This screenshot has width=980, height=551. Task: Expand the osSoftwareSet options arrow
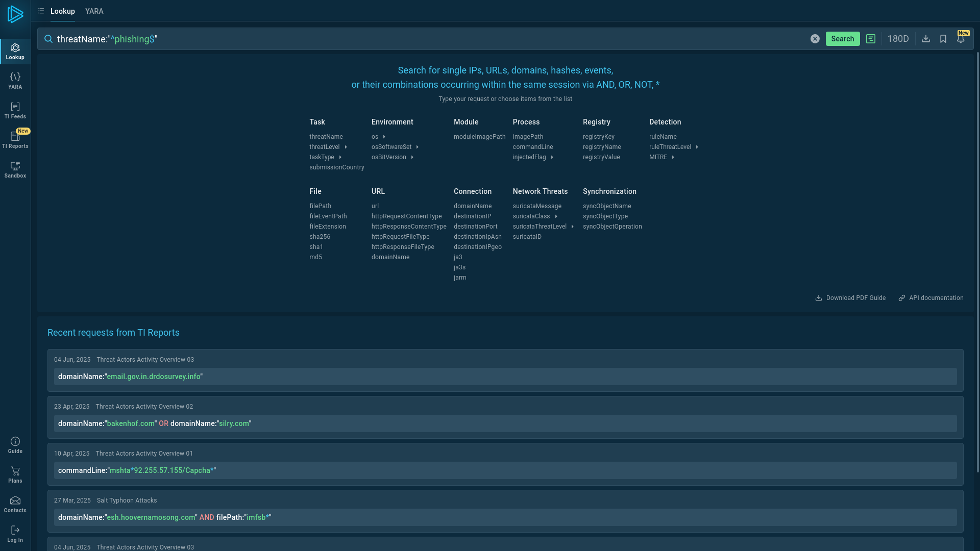[418, 147]
